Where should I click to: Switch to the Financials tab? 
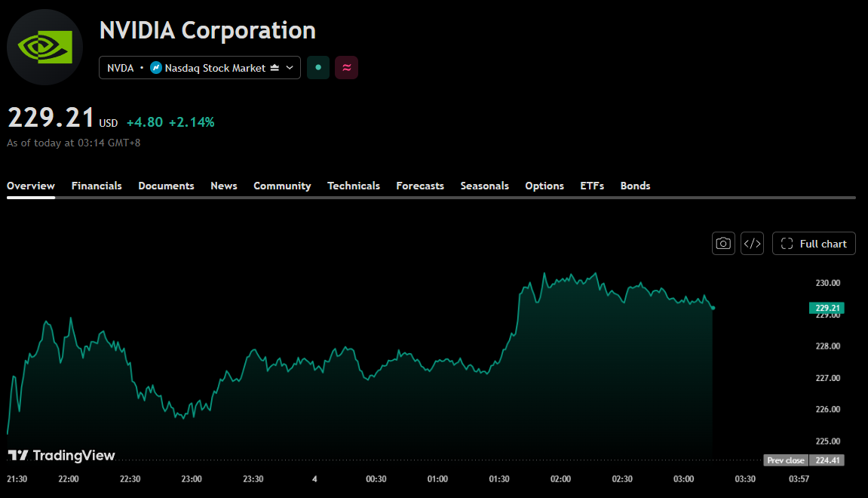point(97,186)
